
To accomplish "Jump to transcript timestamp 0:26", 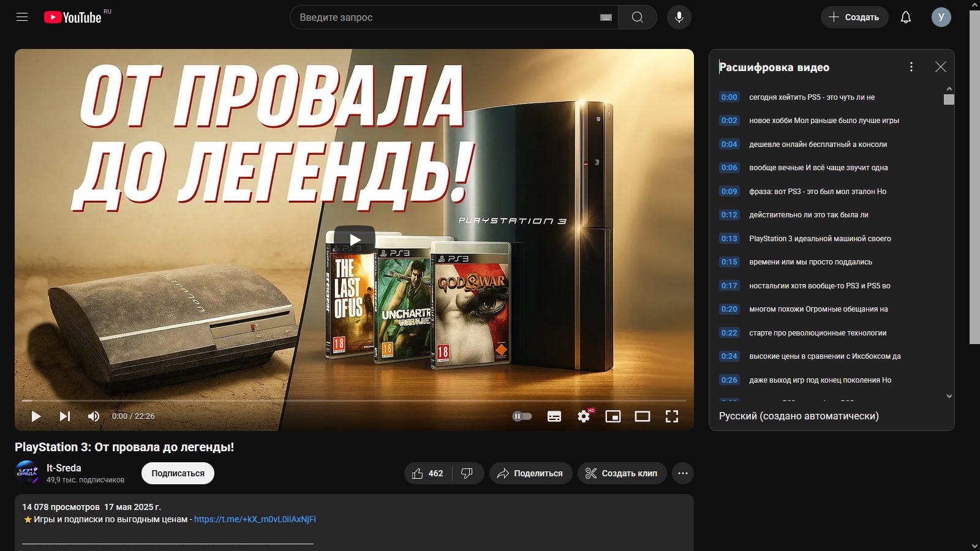I will coord(729,380).
